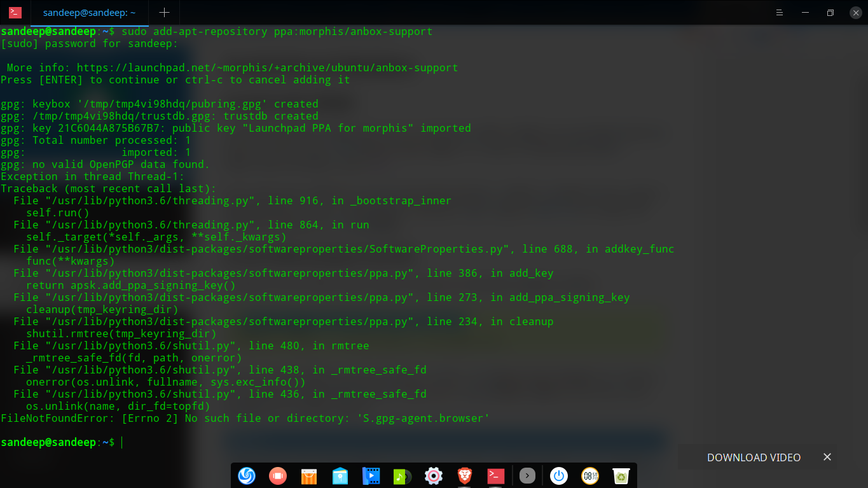Image resolution: width=868 pixels, height=488 pixels.
Task: Open the App Store icon
Action: 309,476
